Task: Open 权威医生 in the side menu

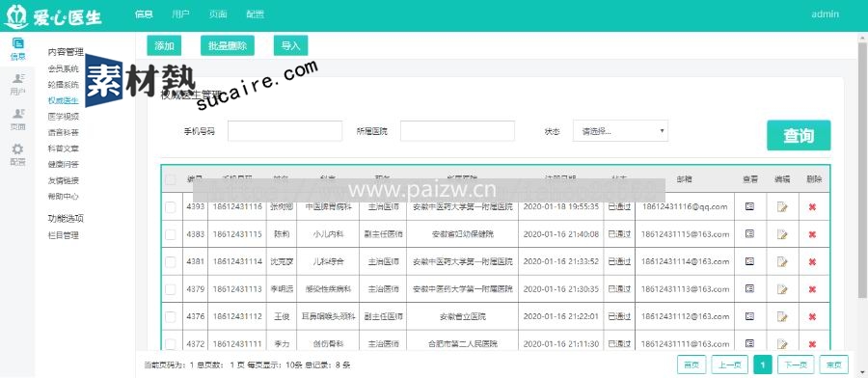Action: tap(64, 100)
